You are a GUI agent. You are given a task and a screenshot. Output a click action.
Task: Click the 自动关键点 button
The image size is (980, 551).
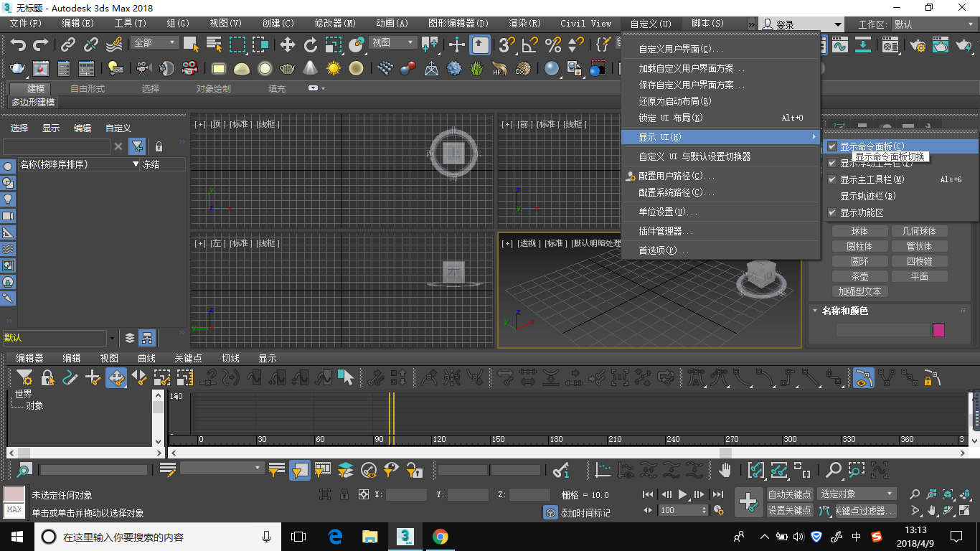[x=789, y=494]
